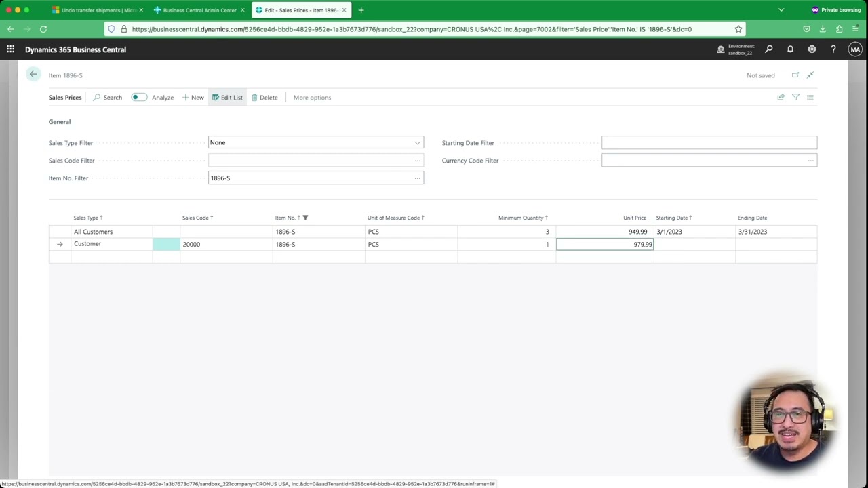Open the notifications bell
Image resolution: width=868 pixels, height=488 pixels.
790,49
